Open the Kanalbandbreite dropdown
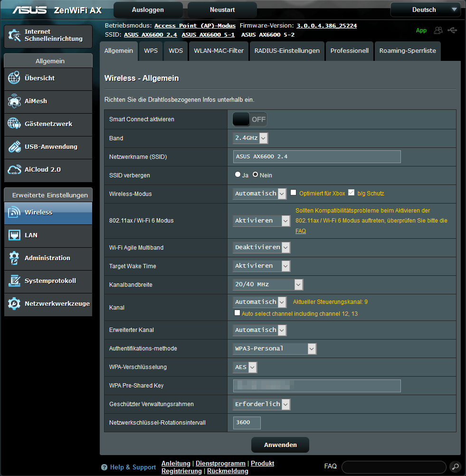466x476 pixels. (268, 284)
